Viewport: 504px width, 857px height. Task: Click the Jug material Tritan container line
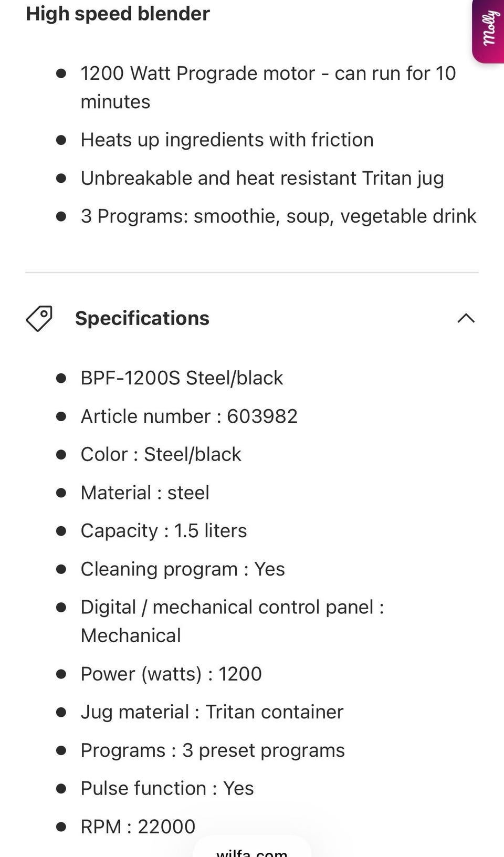pyautogui.click(x=212, y=712)
